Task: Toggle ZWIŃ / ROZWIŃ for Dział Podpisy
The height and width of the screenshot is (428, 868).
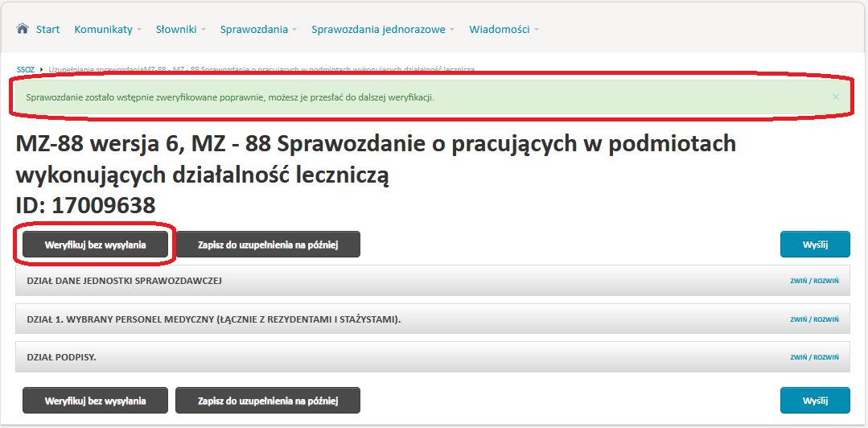Action: (x=814, y=357)
